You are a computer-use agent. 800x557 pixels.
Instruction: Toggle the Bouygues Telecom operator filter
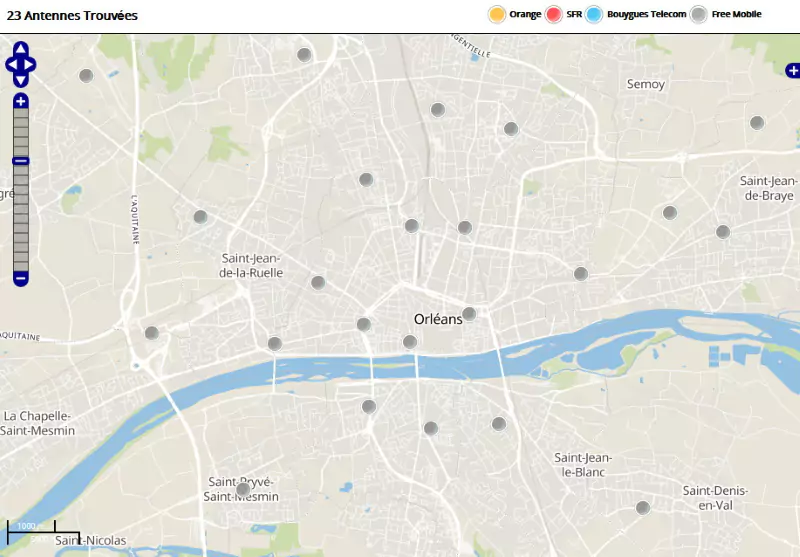[595, 14]
